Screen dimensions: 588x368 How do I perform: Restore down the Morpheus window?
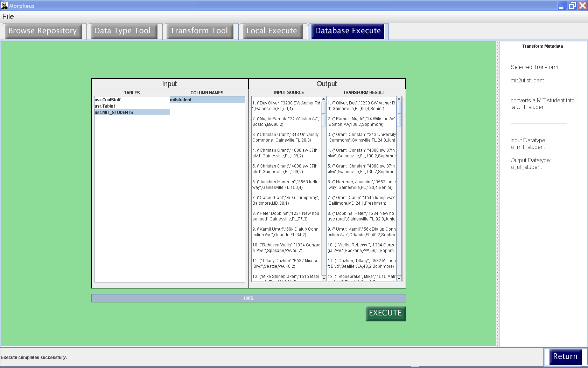click(572, 6)
